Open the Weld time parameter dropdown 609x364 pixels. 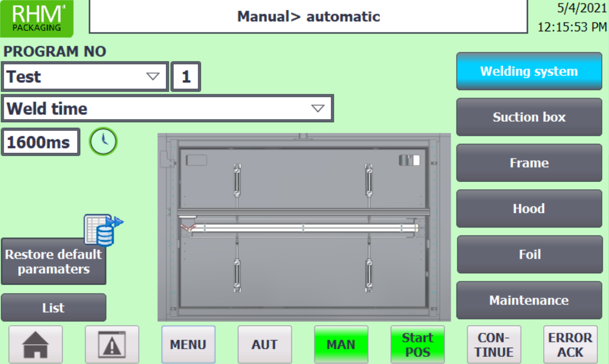(x=317, y=108)
